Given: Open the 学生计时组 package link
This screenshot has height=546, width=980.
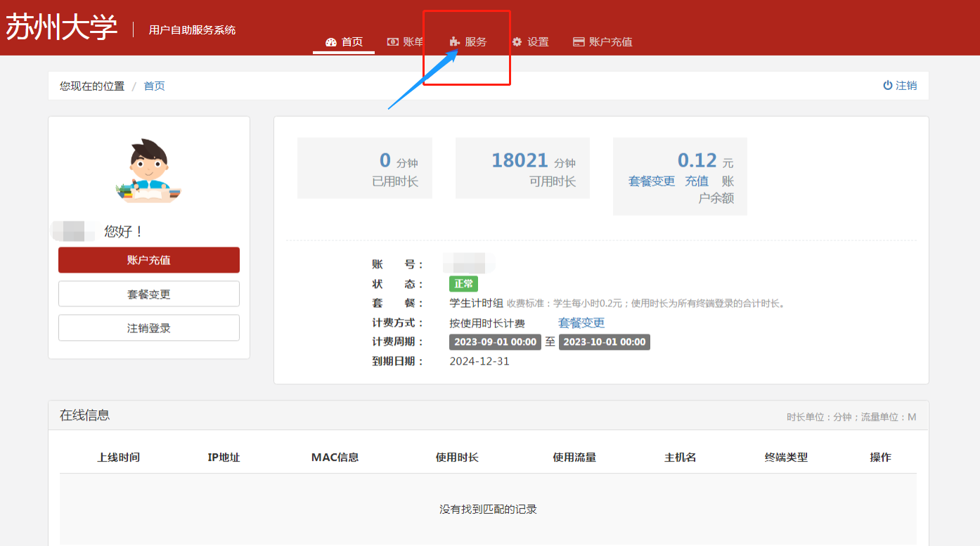Looking at the screenshot, I should coord(476,304).
